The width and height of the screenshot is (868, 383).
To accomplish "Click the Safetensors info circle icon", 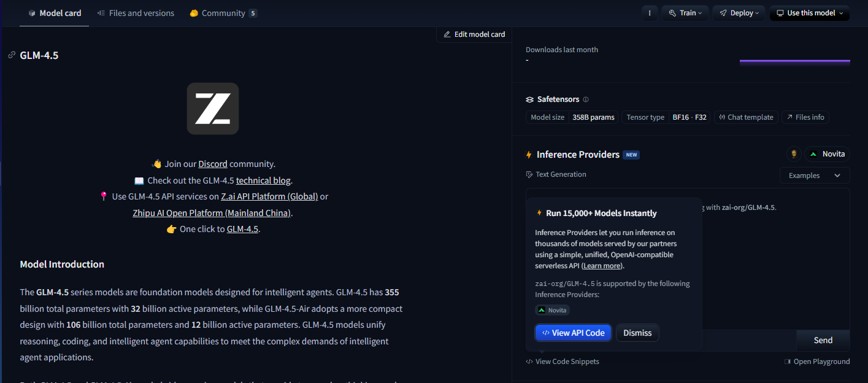I will click(x=586, y=99).
